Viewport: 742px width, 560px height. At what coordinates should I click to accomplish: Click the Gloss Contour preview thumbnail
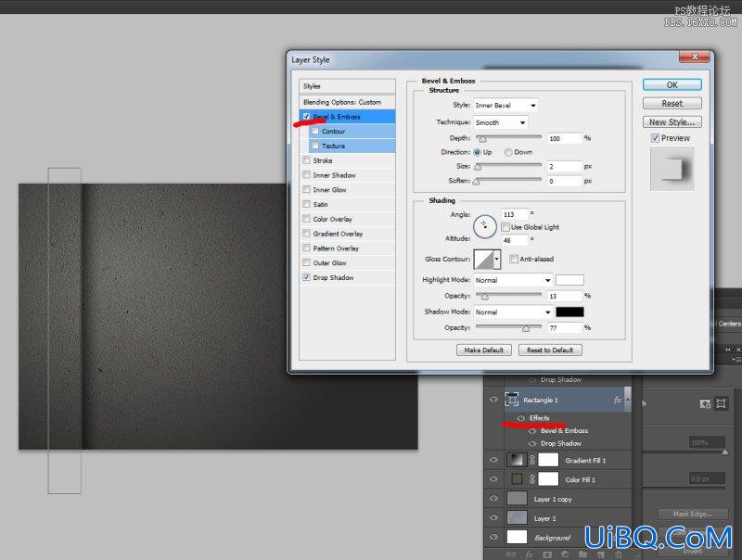coord(483,260)
